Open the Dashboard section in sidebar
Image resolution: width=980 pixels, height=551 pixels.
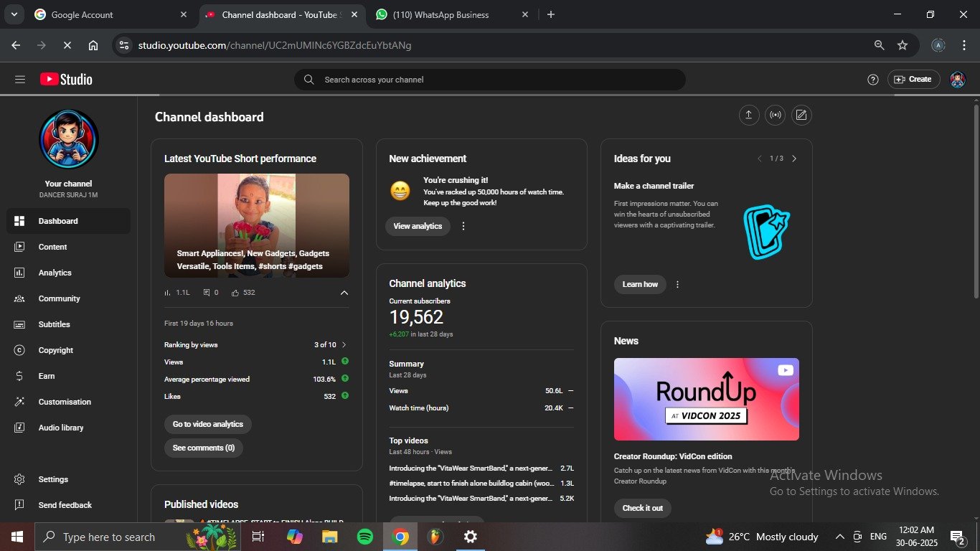[68, 221]
